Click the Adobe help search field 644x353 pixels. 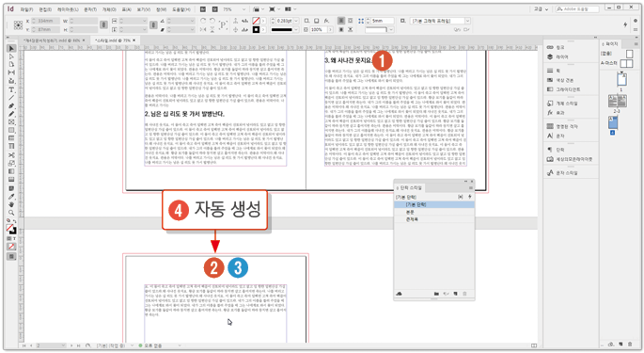click(577, 9)
